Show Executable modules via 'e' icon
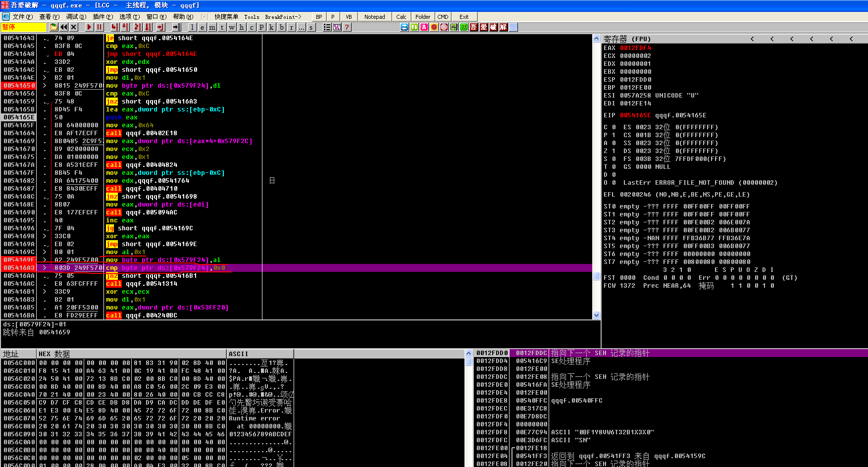The image size is (868, 467). click(x=202, y=27)
